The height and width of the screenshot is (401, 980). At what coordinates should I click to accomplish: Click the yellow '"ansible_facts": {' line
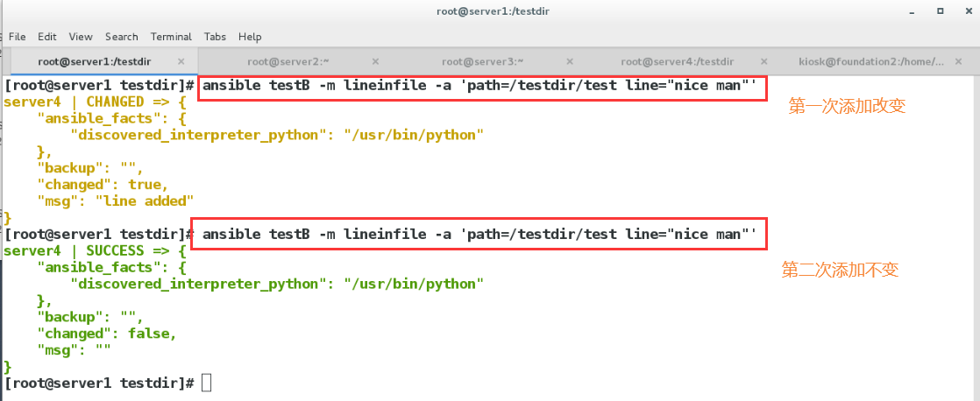[x=111, y=118]
